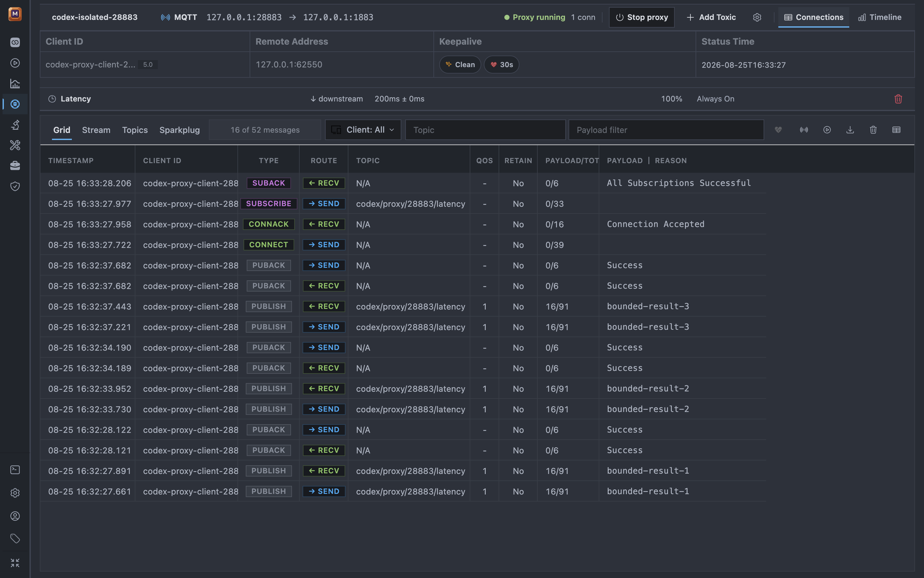Viewport: 924px width, 578px height.
Task: Open the chart analytics sidebar icon
Action: click(x=15, y=84)
